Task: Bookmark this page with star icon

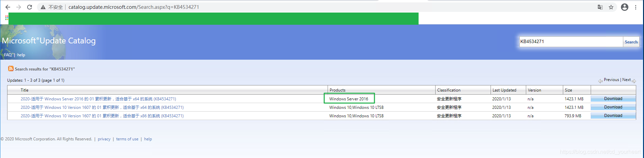Action: click(611, 7)
